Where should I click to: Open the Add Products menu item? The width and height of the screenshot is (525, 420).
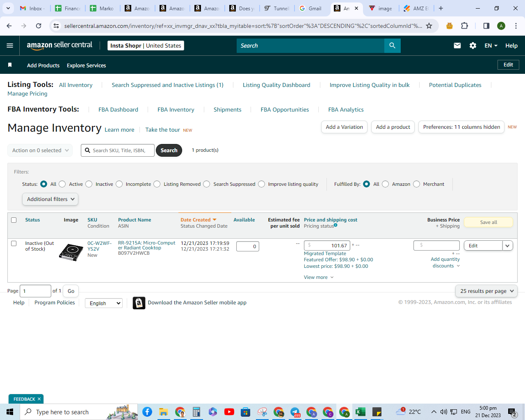43,65
